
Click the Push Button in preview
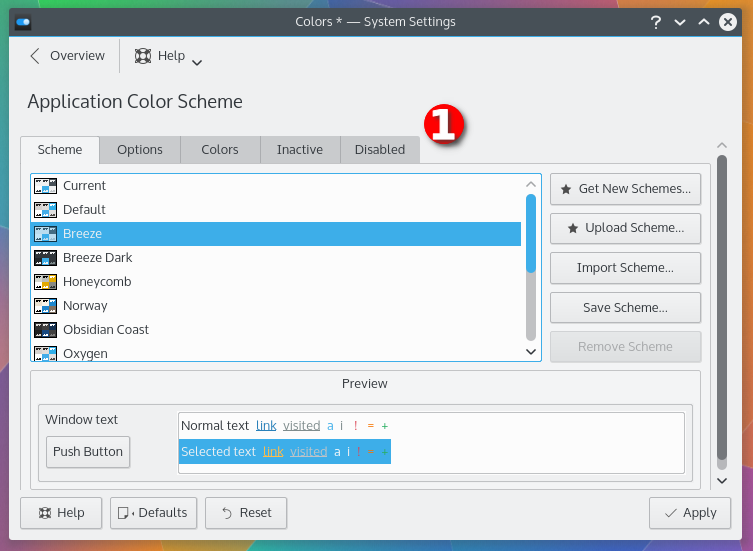tap(88, 452)
